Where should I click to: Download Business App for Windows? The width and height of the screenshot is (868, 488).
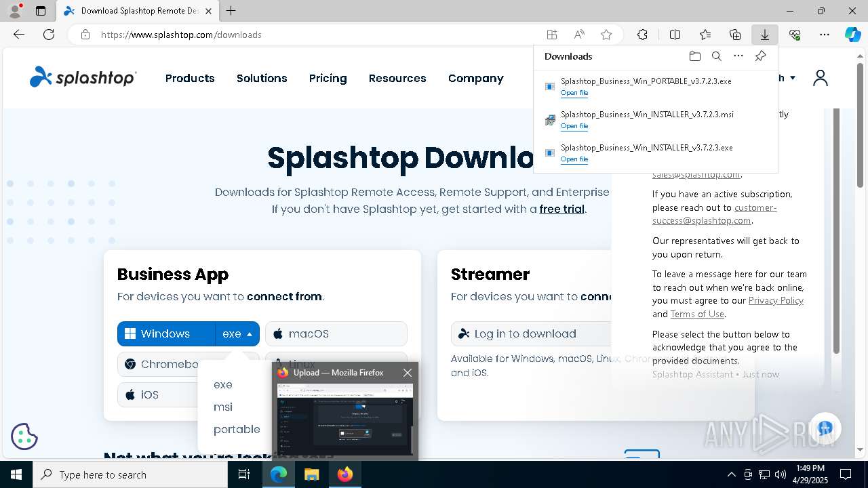pyautogui.click(x=166, y=333)
